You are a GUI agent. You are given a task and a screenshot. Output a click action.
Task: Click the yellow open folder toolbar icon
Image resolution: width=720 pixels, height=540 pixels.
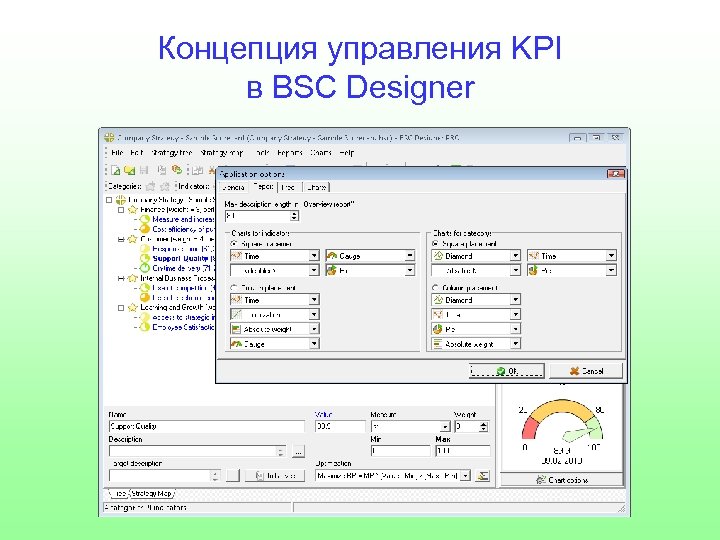129,170
